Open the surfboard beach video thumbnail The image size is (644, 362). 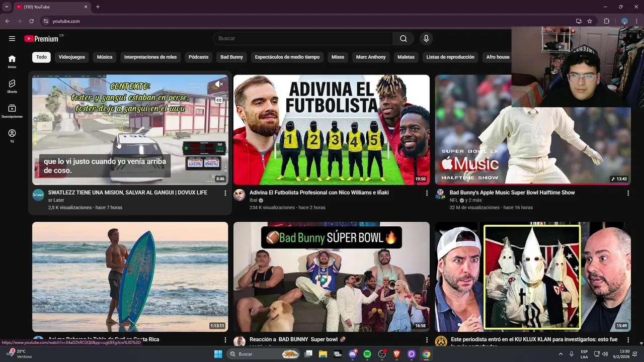pyautogui.click(x=130, y=277)
